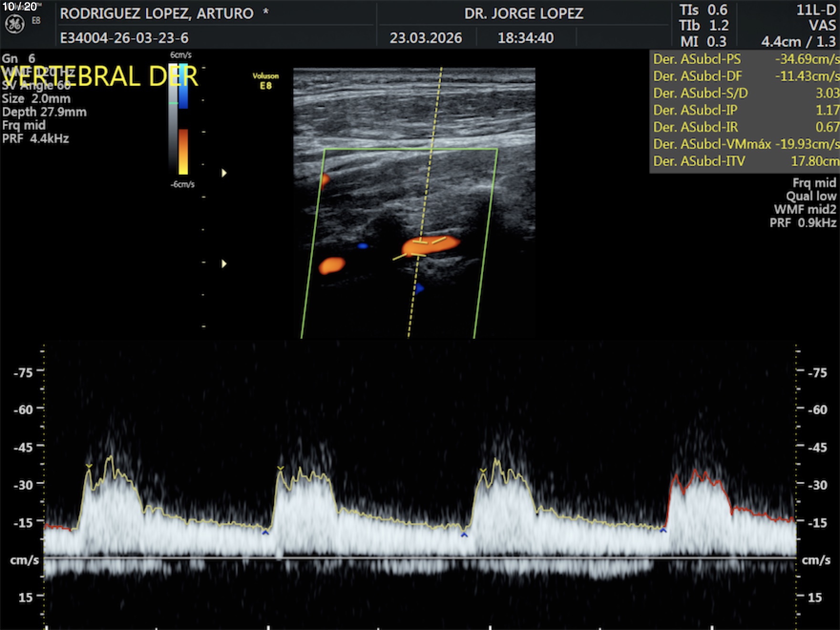Select the Der. ASubcl-ITV measurement row

coord(745,161)
